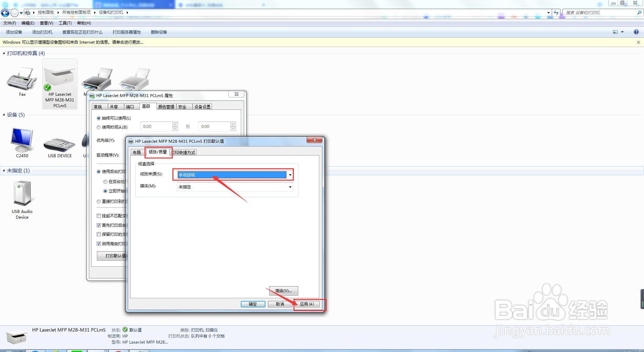Select the Fax device icon
This screenshot has width=644, height=352.
(x=22, y=79)
